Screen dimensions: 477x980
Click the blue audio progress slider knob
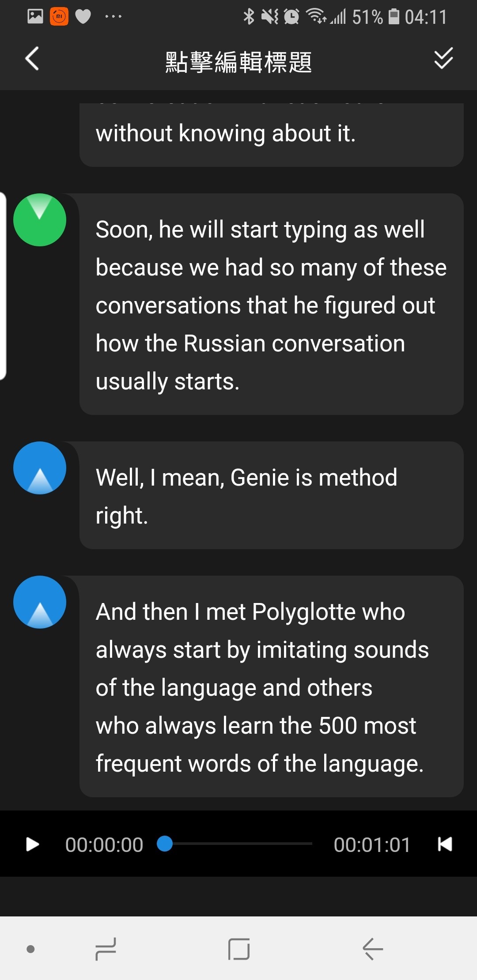coord(165,844)
